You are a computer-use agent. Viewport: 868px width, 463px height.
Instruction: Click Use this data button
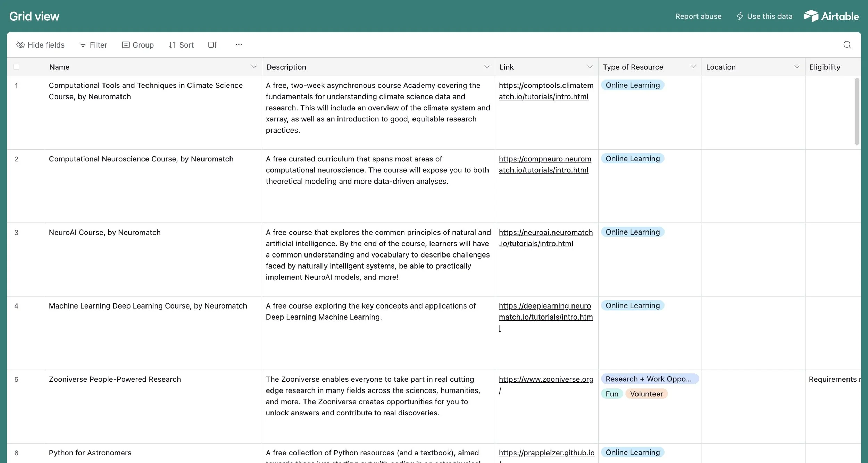click(764, 16)
